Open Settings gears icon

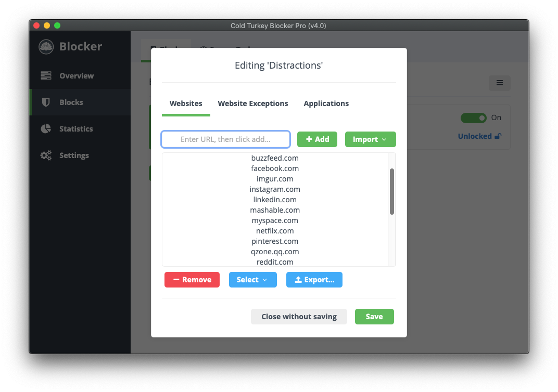[x=46, y=155]
